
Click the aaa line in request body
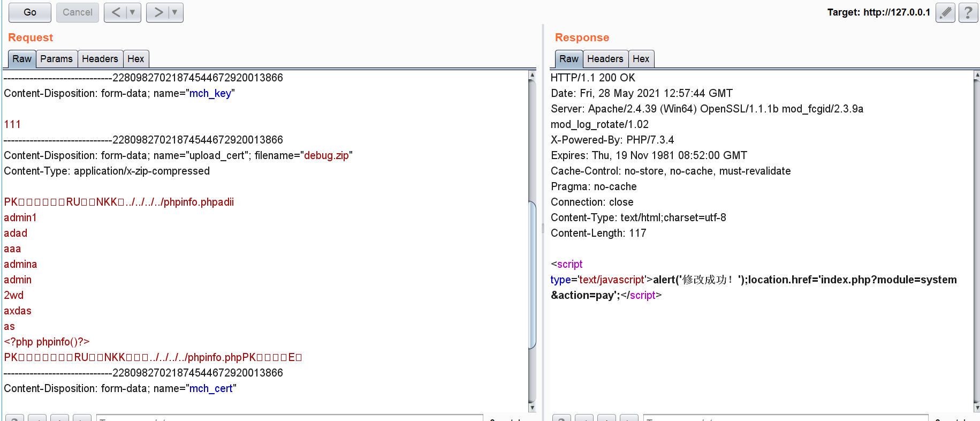[x=12, y=249]
